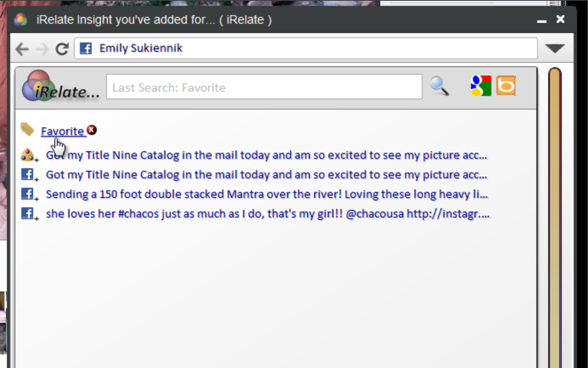
Task: Open the she loves her #chacos post
Action: tap(268, 214)
